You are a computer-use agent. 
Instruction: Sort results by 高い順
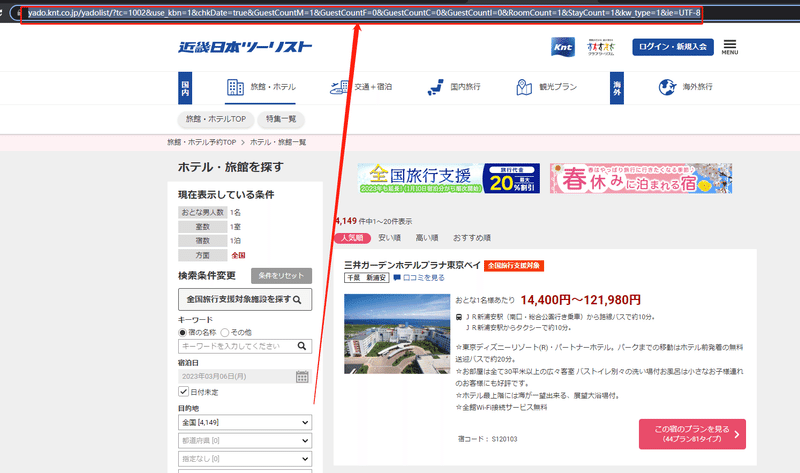[427, 238]
